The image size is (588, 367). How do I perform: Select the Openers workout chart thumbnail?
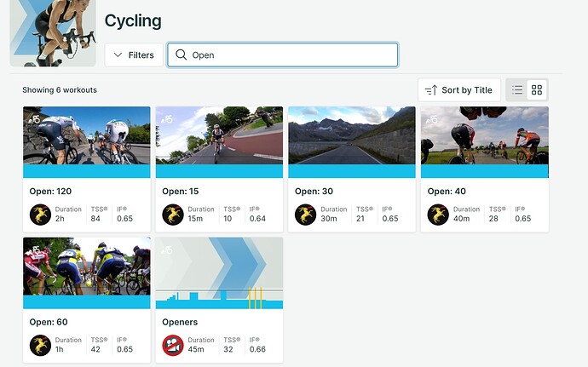click(219, 272)
